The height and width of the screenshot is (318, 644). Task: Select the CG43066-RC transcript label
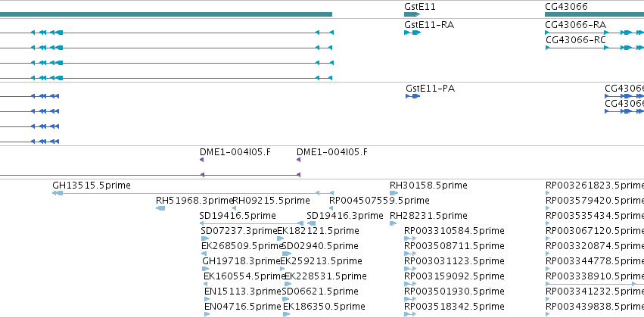[575, 40]
